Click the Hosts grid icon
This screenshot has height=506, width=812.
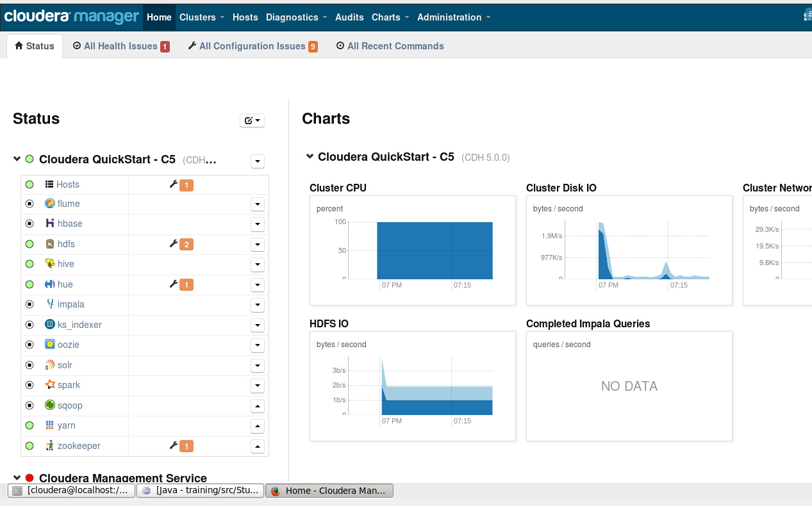click(51, 184)
